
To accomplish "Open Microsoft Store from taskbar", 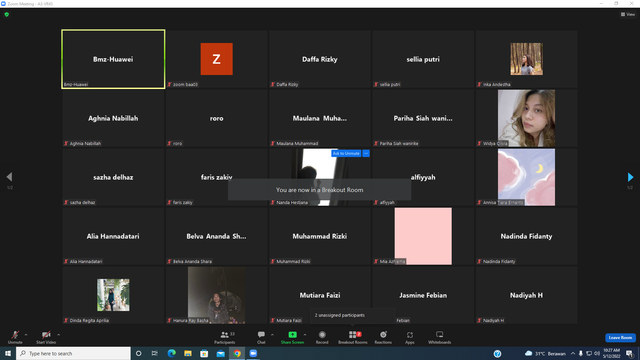I will click(x=204, y=353).
